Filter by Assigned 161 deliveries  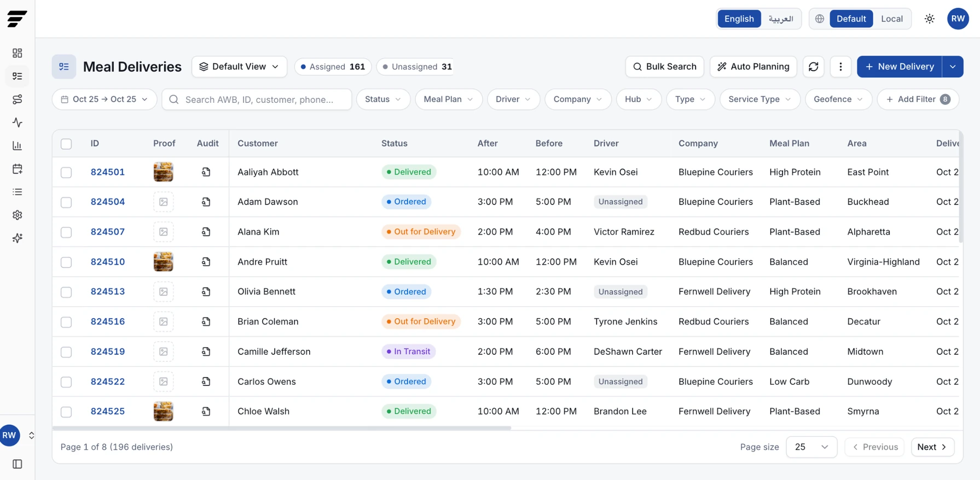pos(333,67)
